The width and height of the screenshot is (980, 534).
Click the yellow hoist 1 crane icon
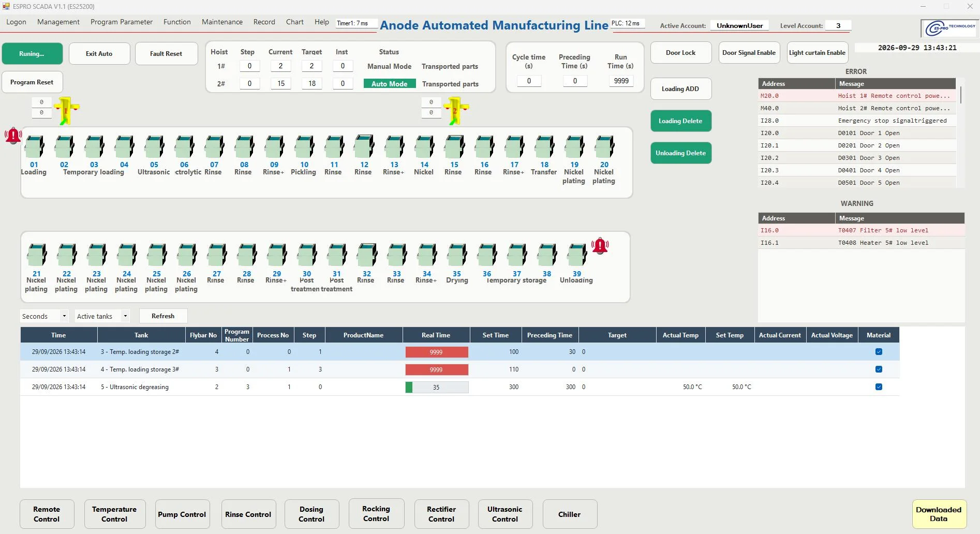(66, 111)
